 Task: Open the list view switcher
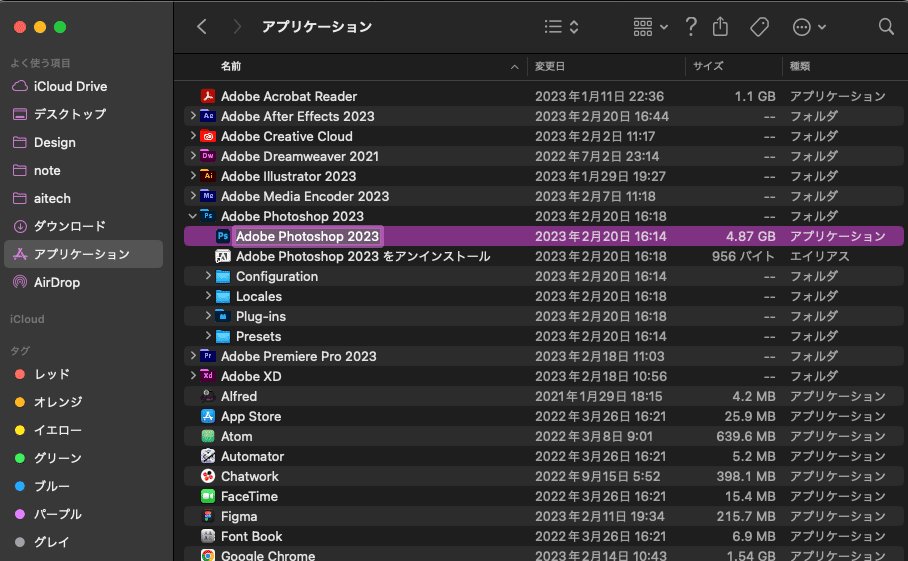pyautogui.click(x=561, y=27)
